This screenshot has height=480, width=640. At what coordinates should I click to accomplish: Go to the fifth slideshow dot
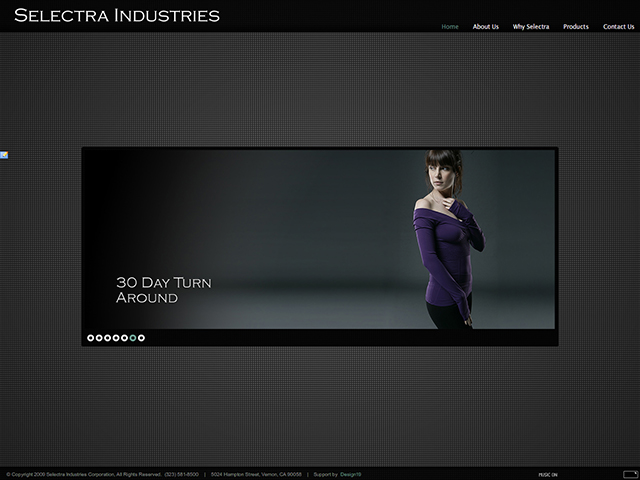(124, 338)
